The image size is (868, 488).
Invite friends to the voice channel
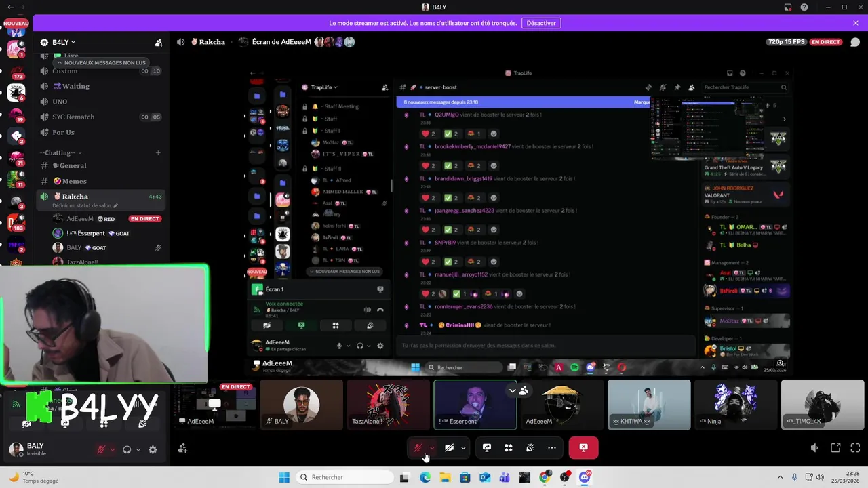coord(182,449)
